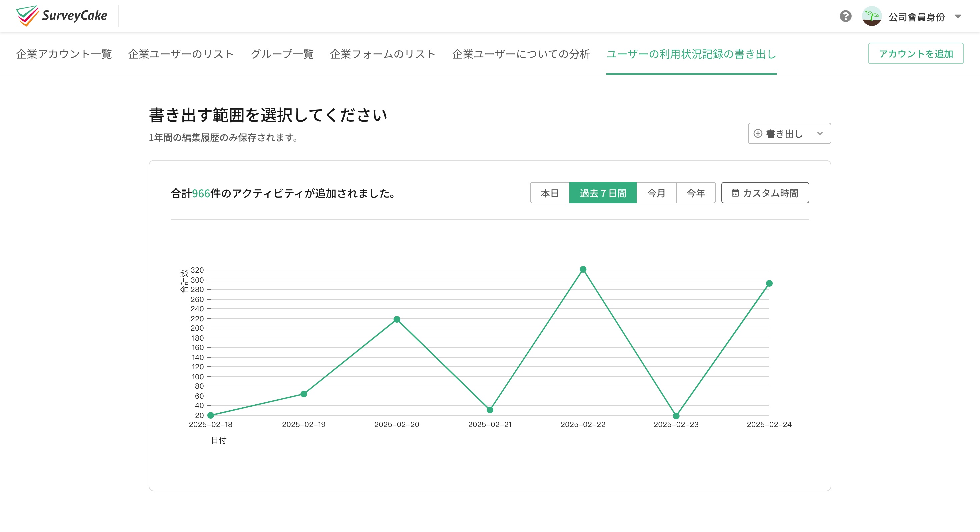Viewport: 980px width, 532px height.
Task: Click the 2025-02-22 axis date label
Action: tap(583, 424)
